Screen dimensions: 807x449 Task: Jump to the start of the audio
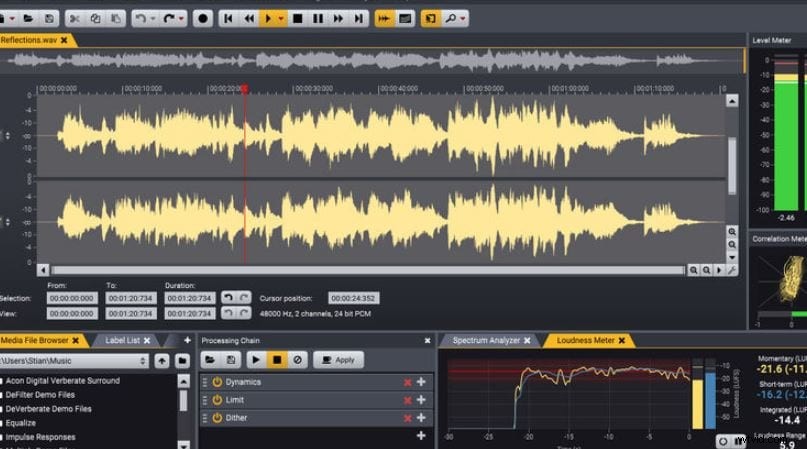(228, 19)
